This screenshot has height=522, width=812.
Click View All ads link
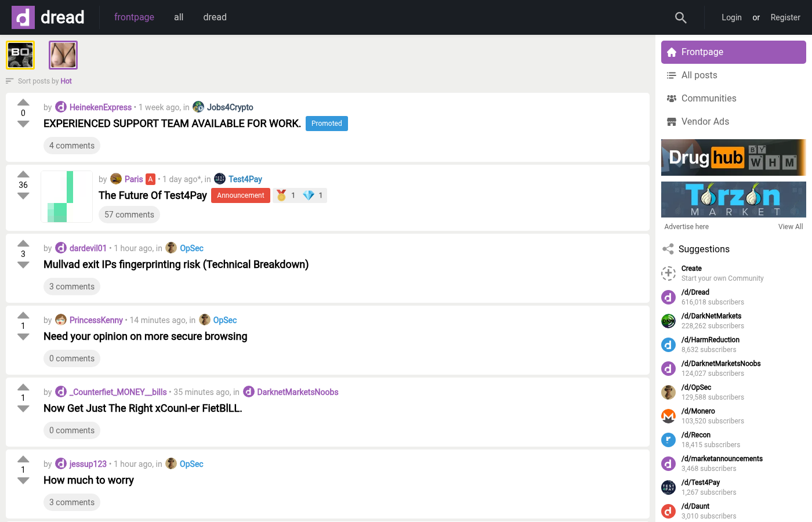[x=791, y=227]
